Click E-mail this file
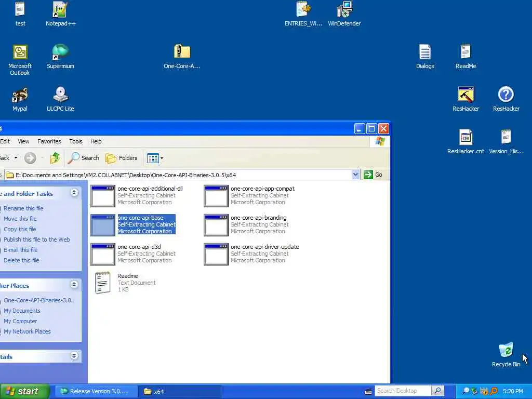This screenshot has height=399, width=532. (20, 250)
